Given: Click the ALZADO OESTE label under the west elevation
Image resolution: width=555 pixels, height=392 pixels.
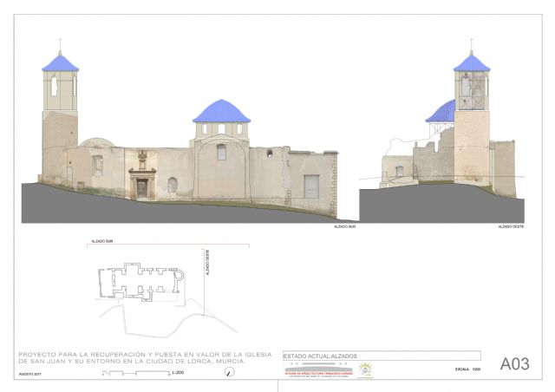Looking at the screenshot, I should [510, 226].
